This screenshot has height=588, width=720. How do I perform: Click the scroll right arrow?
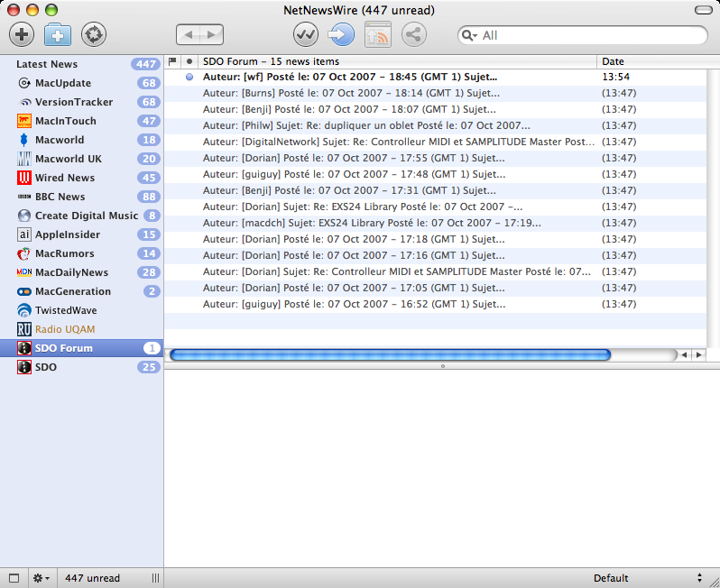point(699,354)
